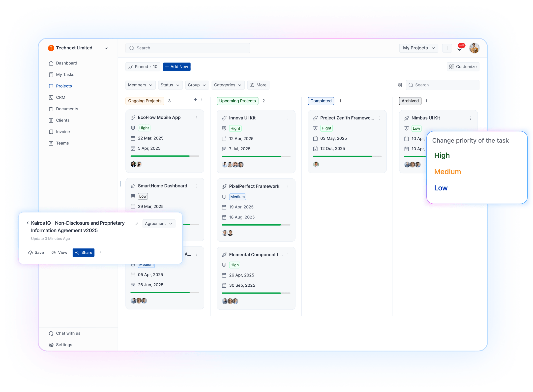Open PixelPerfect Framework card options
This screenshot has height=392, width=533.
tap(288, 187)
